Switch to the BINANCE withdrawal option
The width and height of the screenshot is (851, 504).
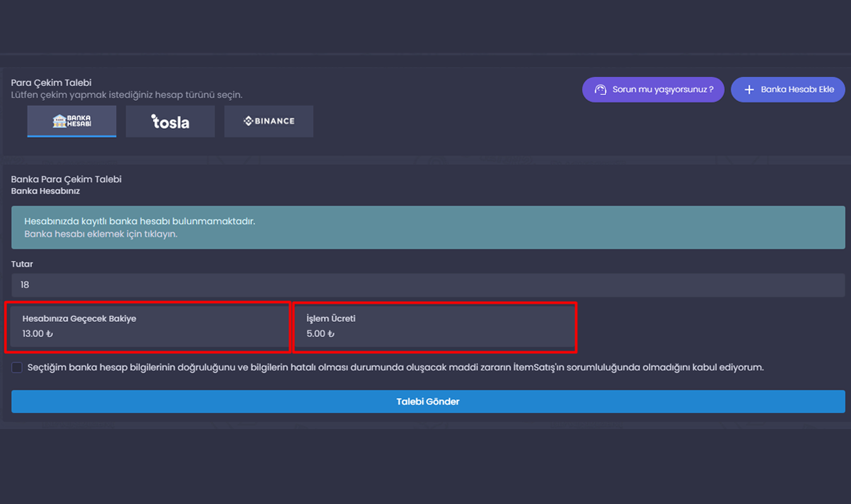pos(269,121)
